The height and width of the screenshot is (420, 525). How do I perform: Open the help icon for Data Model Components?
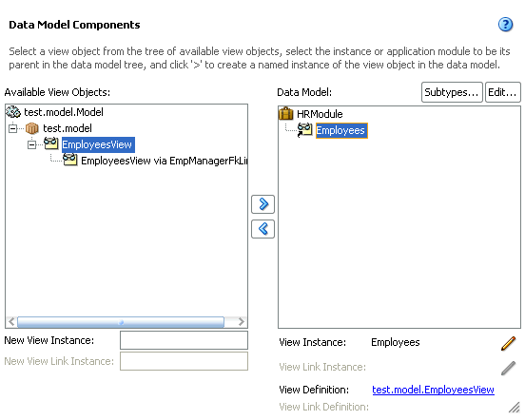tap(505, 25)
